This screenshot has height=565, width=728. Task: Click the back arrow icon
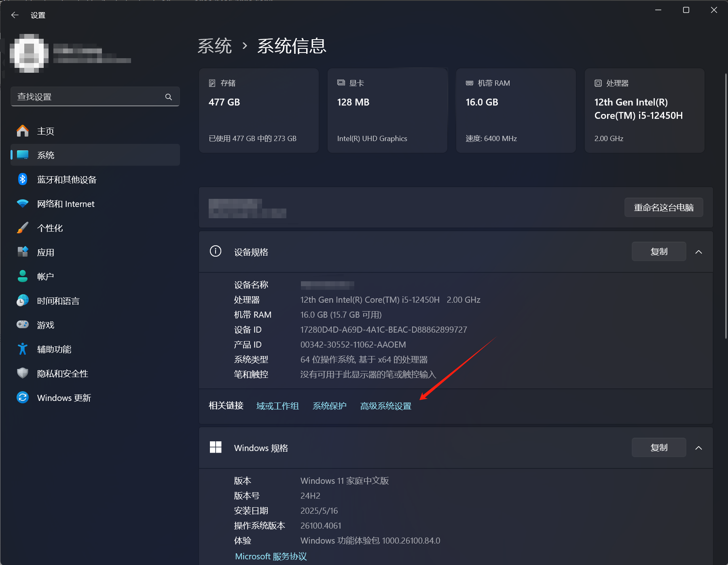15,15
